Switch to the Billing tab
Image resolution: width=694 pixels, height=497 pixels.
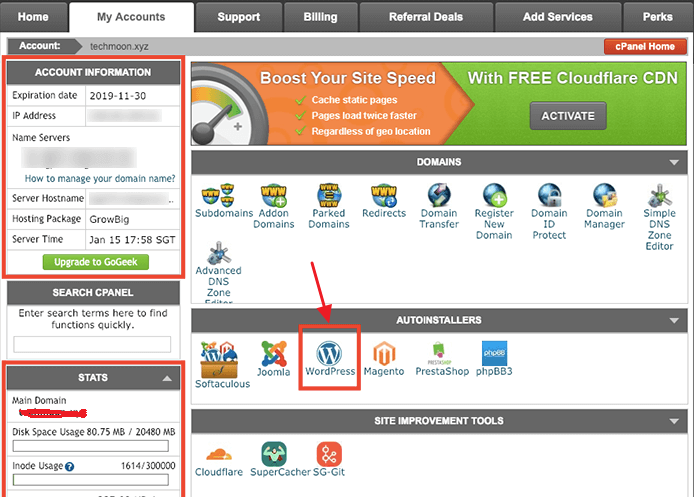320,17
